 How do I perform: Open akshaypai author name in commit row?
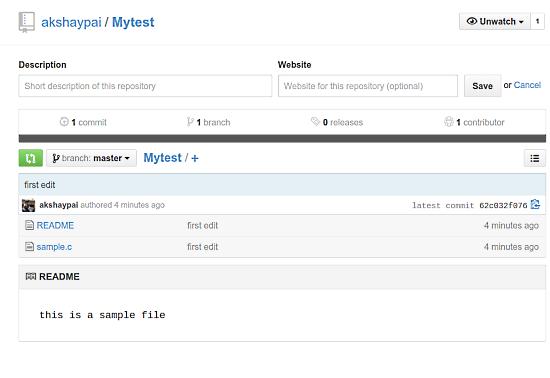pos(59,205)
